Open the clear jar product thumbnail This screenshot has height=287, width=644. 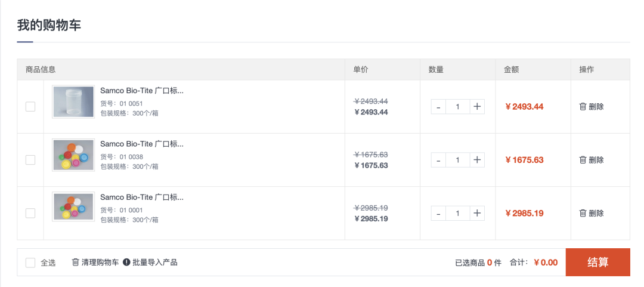(73, 101)
